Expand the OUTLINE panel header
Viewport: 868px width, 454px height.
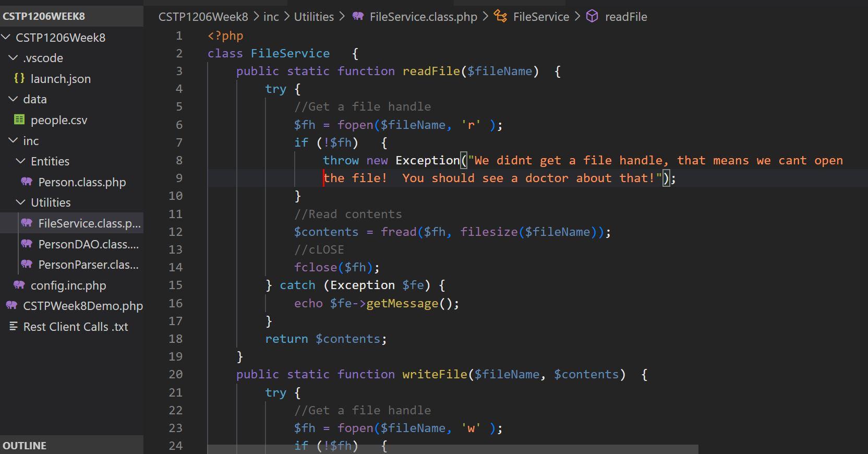[x=71, y=445]
